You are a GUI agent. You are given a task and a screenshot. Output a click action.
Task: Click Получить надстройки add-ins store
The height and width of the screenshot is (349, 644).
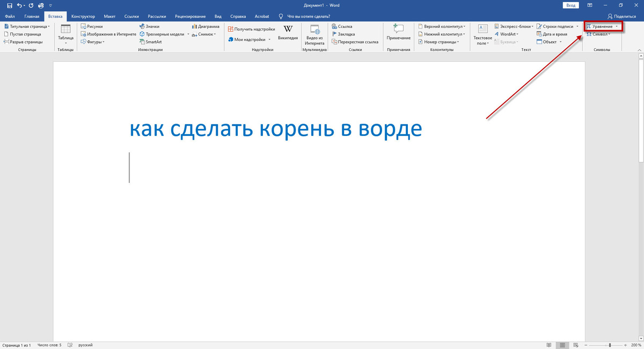251,29
